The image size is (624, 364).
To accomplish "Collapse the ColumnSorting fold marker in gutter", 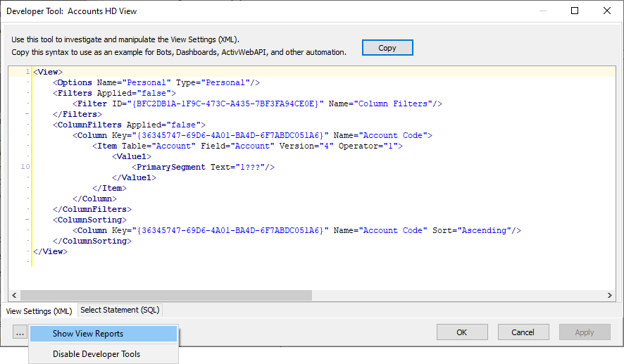I will (x=27, y=220).
